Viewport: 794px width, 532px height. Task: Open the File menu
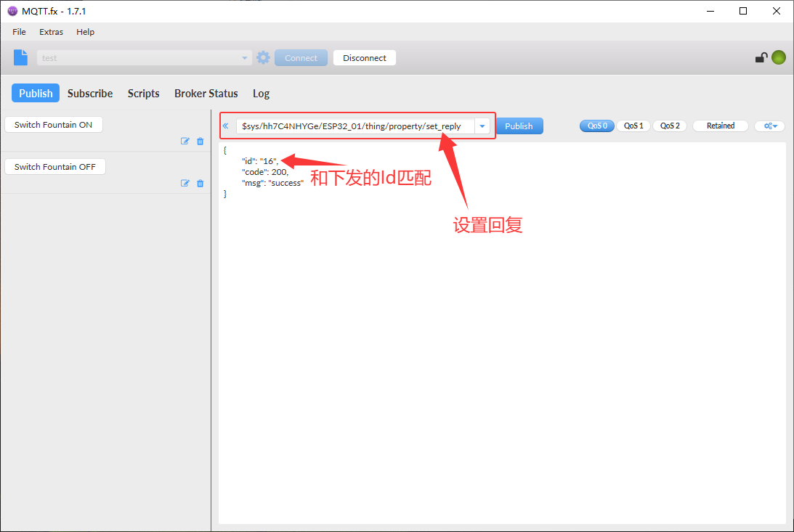pos(19,32)
